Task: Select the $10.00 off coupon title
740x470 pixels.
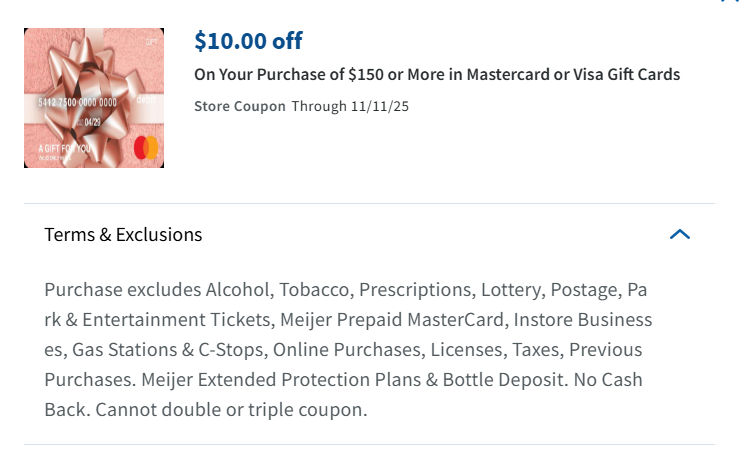Action: tap(248, 41)
